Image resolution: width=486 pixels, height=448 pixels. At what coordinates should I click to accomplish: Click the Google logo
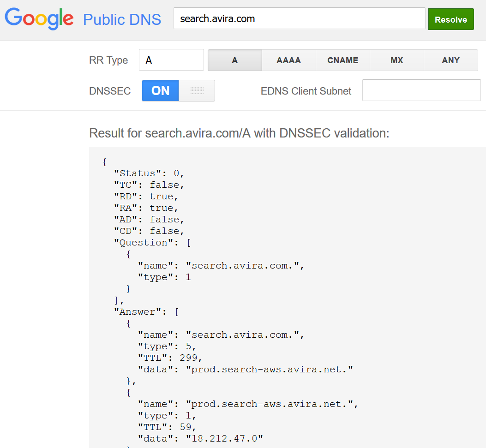(39, 18)
